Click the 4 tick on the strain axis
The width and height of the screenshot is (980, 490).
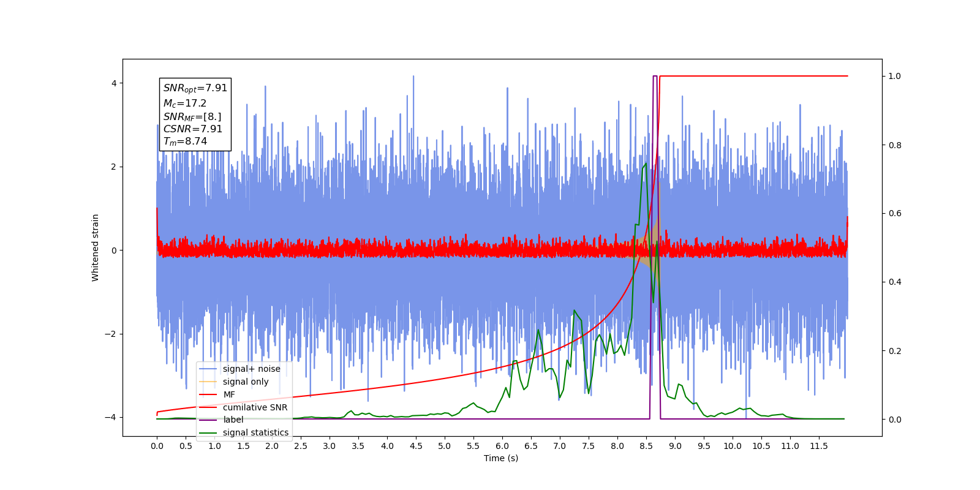(x=114, y=83)
